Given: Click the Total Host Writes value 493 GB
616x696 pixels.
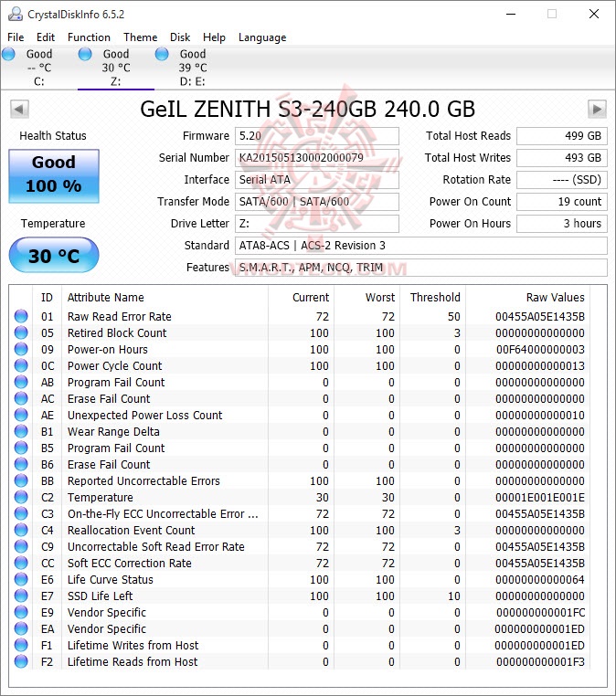Looking at the screenshot, I should 562,158.
